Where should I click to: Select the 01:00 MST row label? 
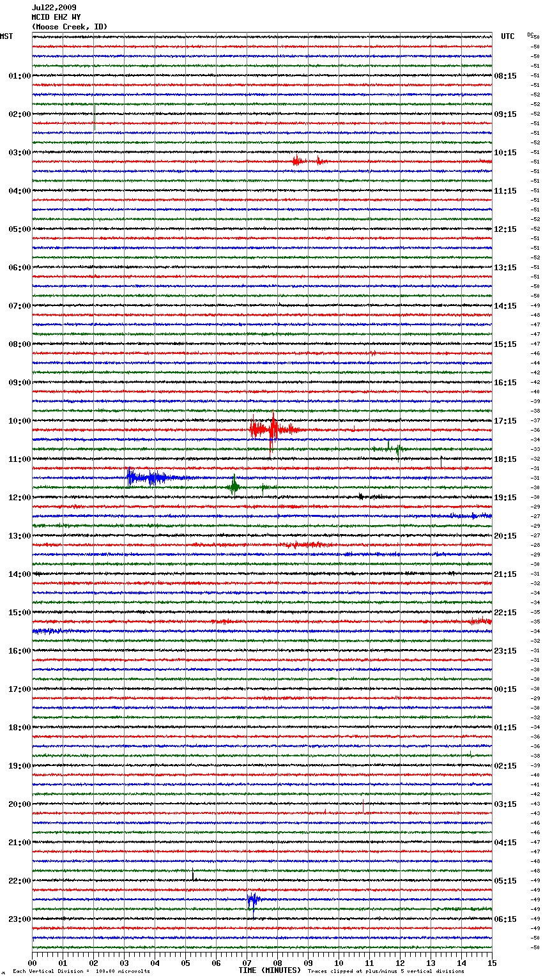(x=20, y=76)
